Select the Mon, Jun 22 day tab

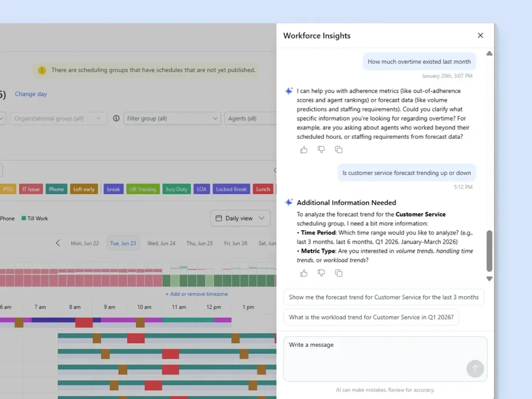[x=85, y=243]
